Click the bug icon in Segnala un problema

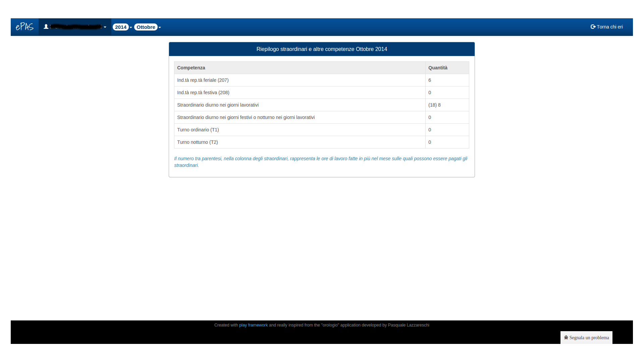click(x=566, y=338)
